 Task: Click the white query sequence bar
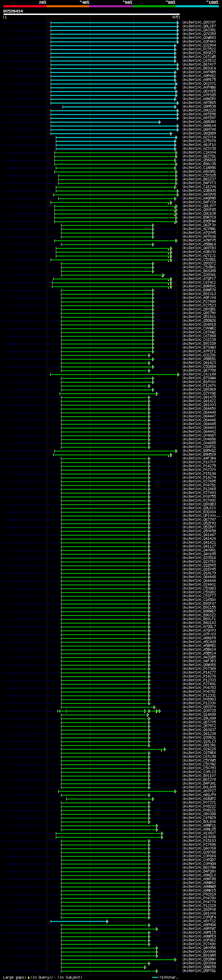(x=92, y=15)
